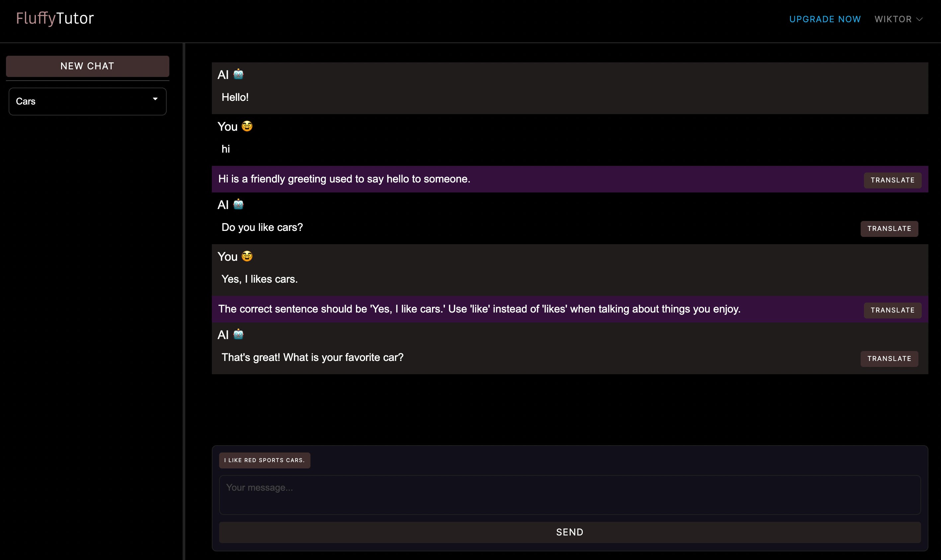Click the TRANSLATE button on 'That's great!'
The image size is (941, 560).
[x=890, y=359]
